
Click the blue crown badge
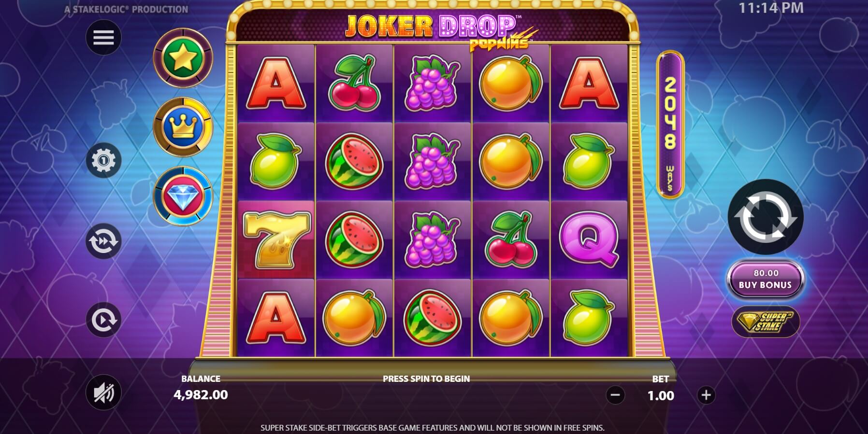[183, 127]
